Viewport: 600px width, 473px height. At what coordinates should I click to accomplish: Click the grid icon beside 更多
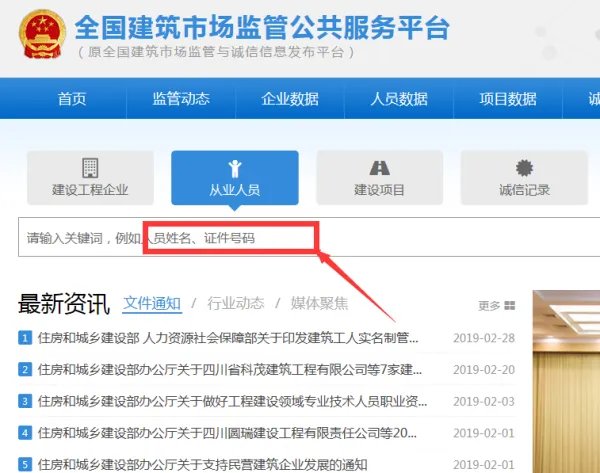510,305
